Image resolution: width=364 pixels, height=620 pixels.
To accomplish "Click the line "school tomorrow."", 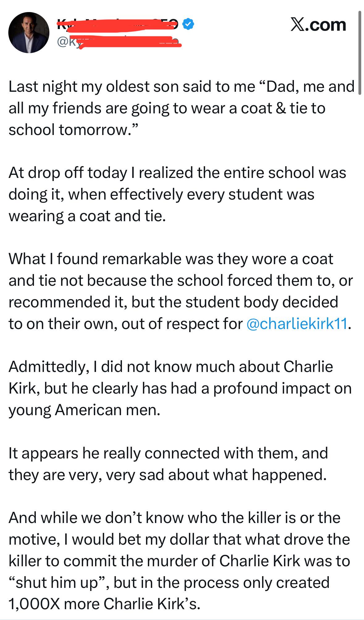I will (72, 130).
